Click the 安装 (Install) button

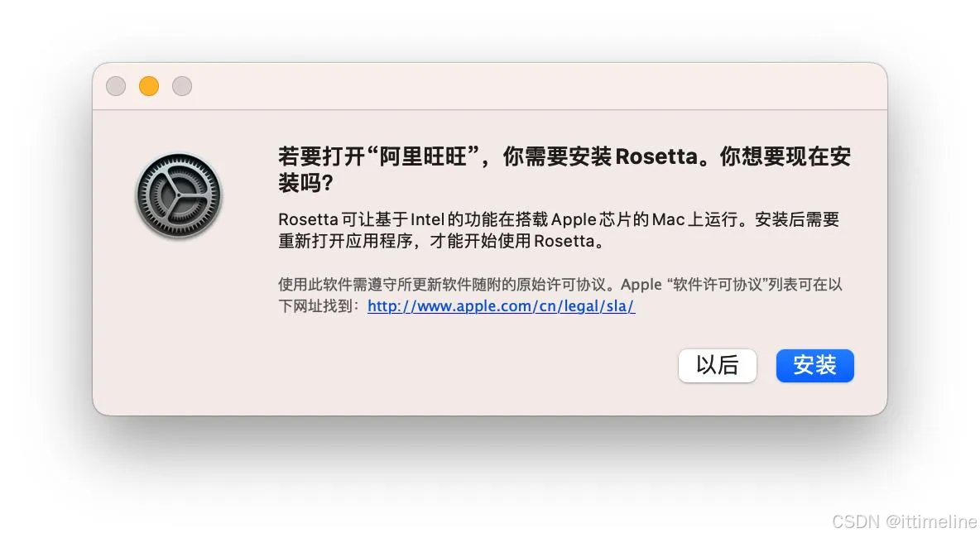point(814,366)
